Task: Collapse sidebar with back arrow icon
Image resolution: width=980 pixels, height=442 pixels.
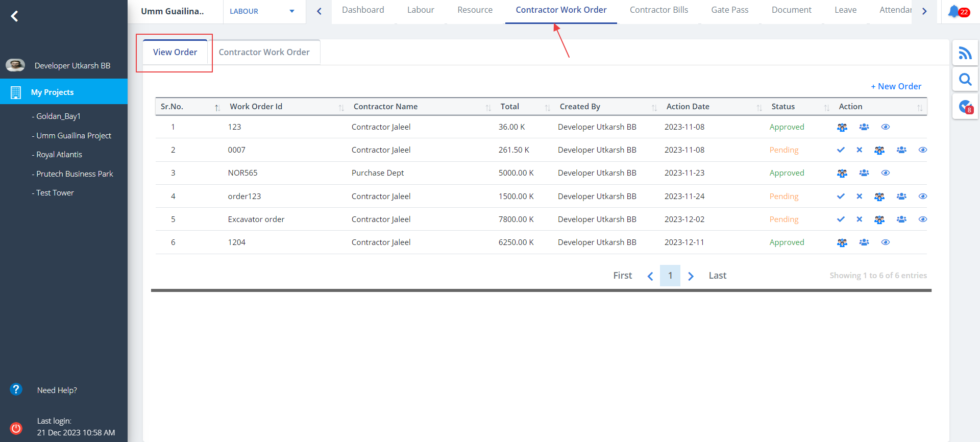Action: coord(15,16)
